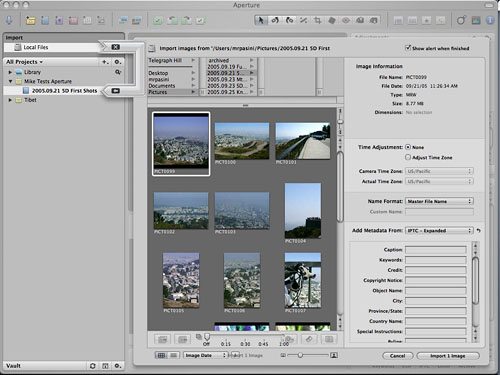
Task: Select the Rotate Left tool
Action: pyautogui.click(x=275, y=20)
